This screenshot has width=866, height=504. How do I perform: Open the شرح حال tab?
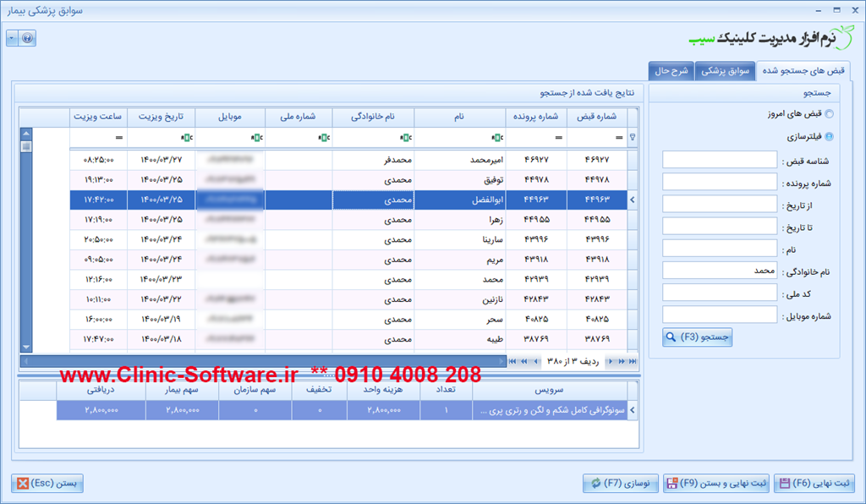pos(671,72)
